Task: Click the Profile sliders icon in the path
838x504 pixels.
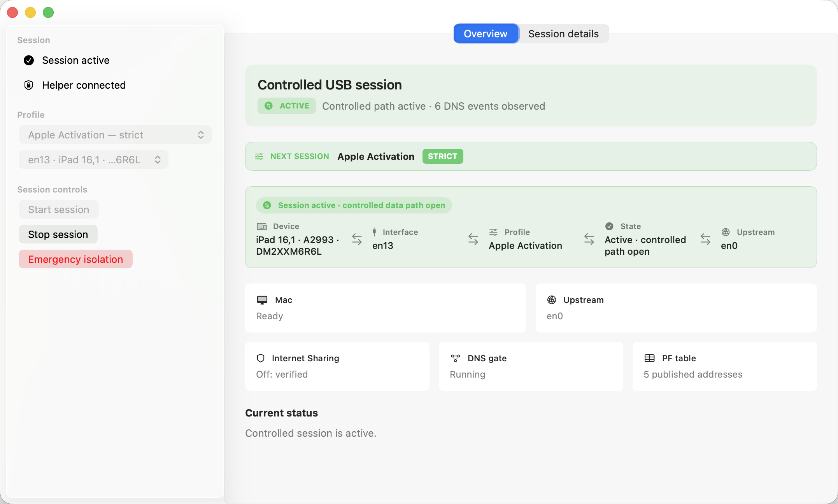Action: (x=493, y=232)
